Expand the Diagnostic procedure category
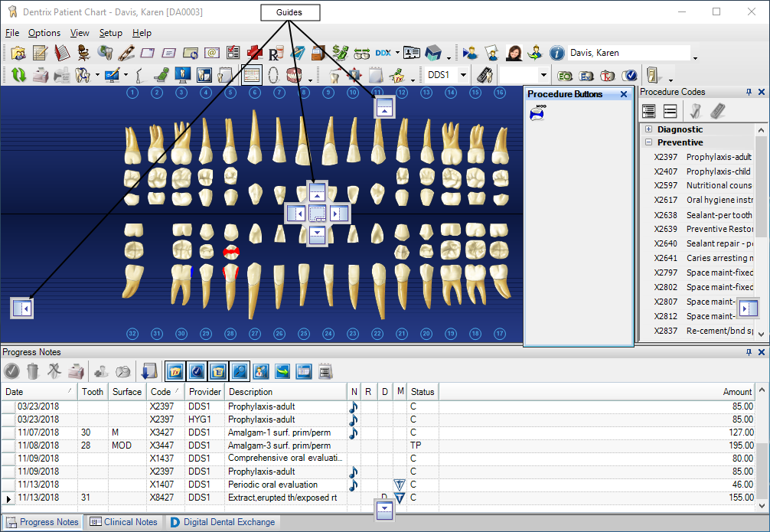The image size is (770, 532). pos(648,129)
